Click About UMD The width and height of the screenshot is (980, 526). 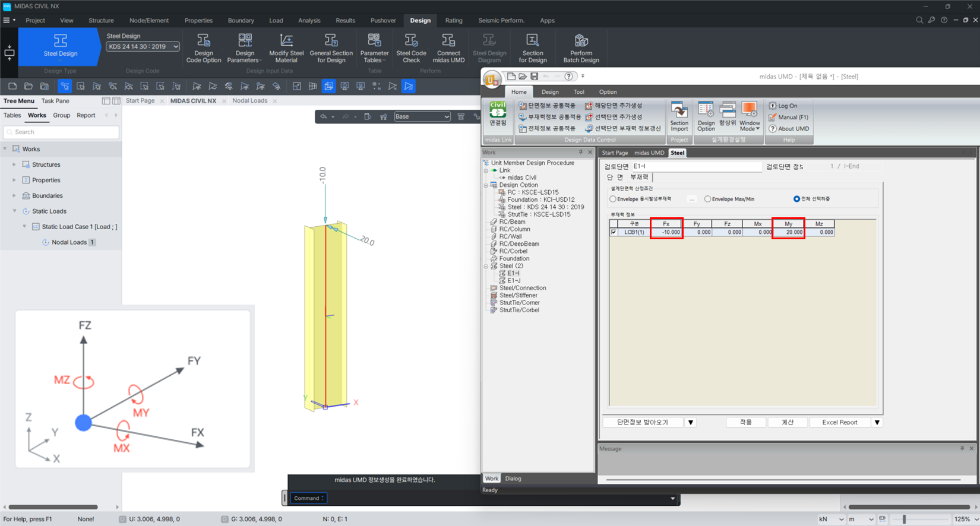pyautogui.click(x=789, y=128)
